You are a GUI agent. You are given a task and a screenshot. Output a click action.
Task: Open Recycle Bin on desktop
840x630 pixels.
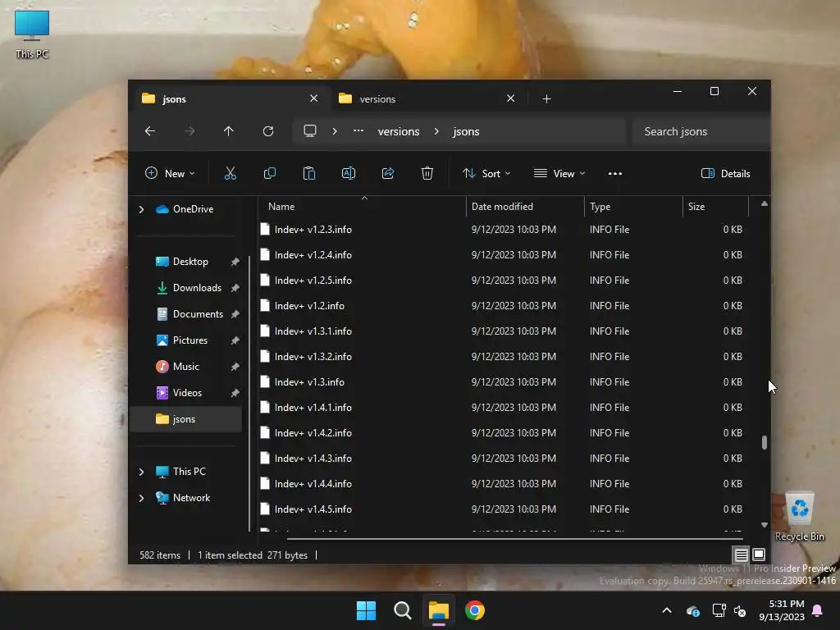click(799, 517)
